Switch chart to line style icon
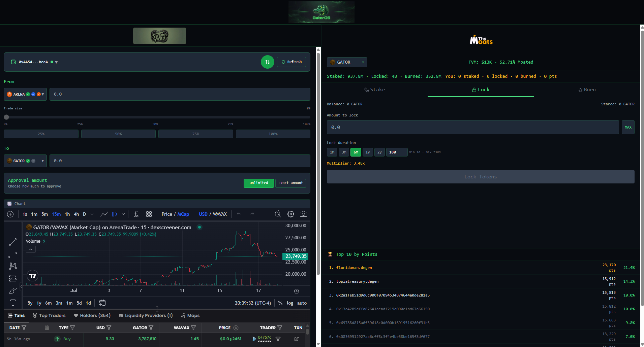This screenshot has width=644, height=347. pyautogui.click(x=104, y=214)
